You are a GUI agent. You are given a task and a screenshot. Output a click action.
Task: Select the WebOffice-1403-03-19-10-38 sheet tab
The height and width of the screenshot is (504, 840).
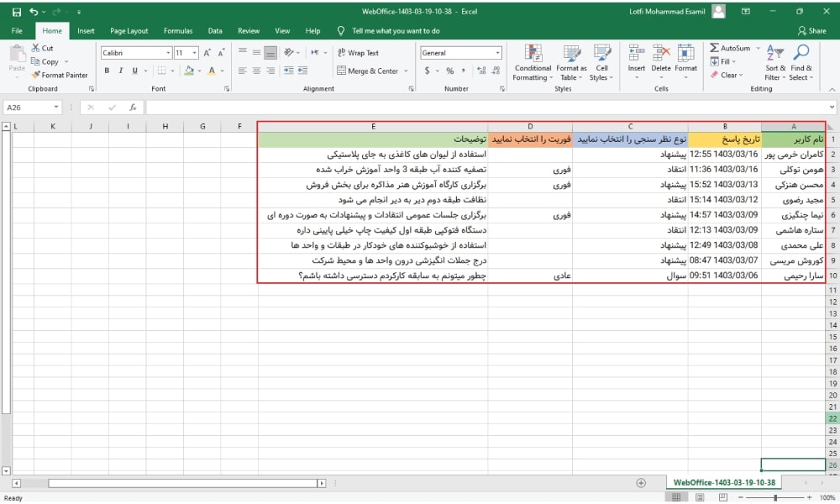click(724, 484)
